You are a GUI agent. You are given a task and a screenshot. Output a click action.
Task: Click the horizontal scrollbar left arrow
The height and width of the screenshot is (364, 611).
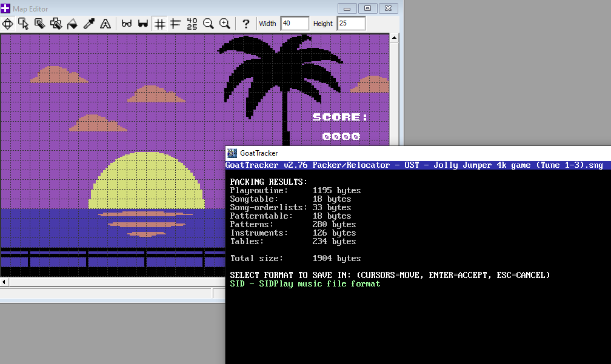point(4,282)
